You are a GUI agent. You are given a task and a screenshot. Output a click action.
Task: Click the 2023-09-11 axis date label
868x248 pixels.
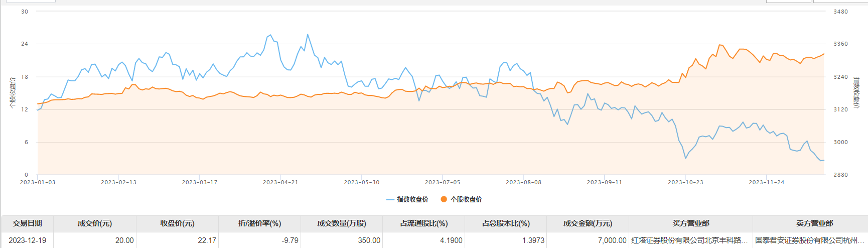(x=605, y=182)
